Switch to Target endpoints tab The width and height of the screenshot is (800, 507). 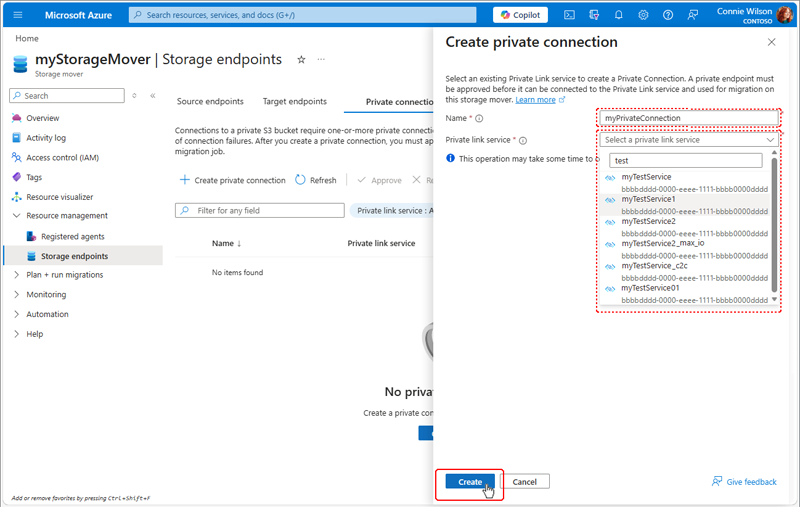click(294, 102)
